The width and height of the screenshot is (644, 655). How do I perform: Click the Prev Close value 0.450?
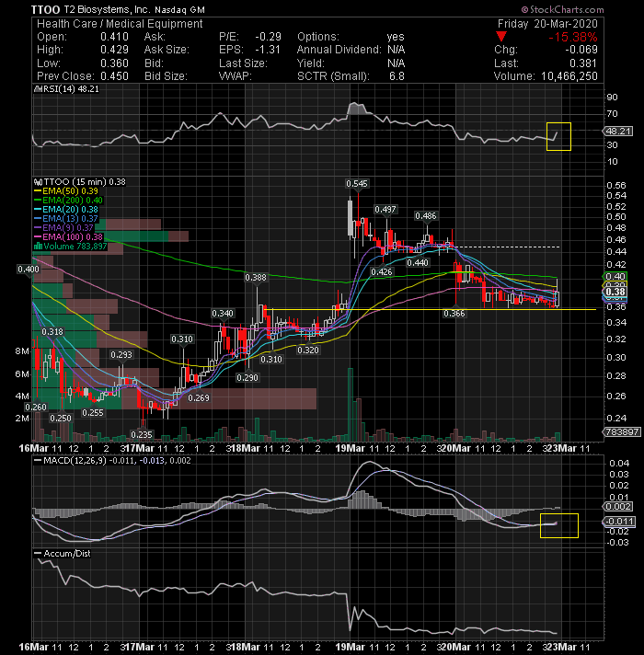point(114,76)
